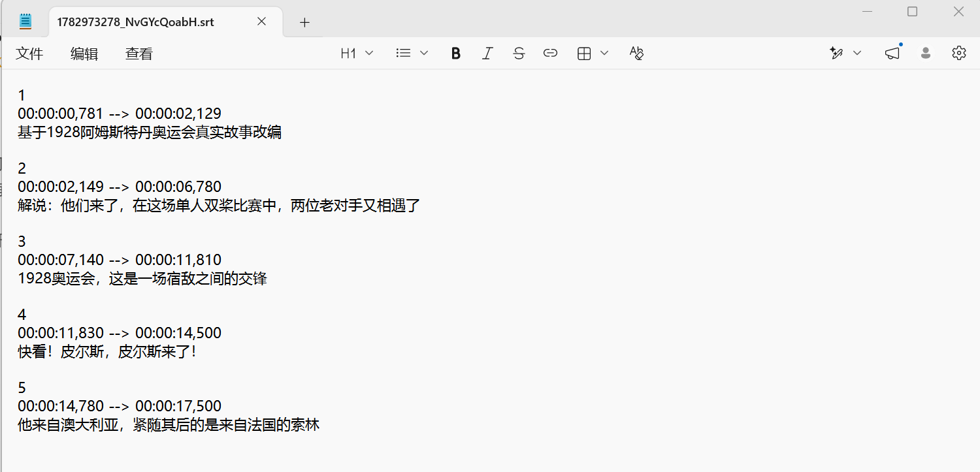Click the line 快看！皮尔斯，皮尔斯来了！

point(107,352)
